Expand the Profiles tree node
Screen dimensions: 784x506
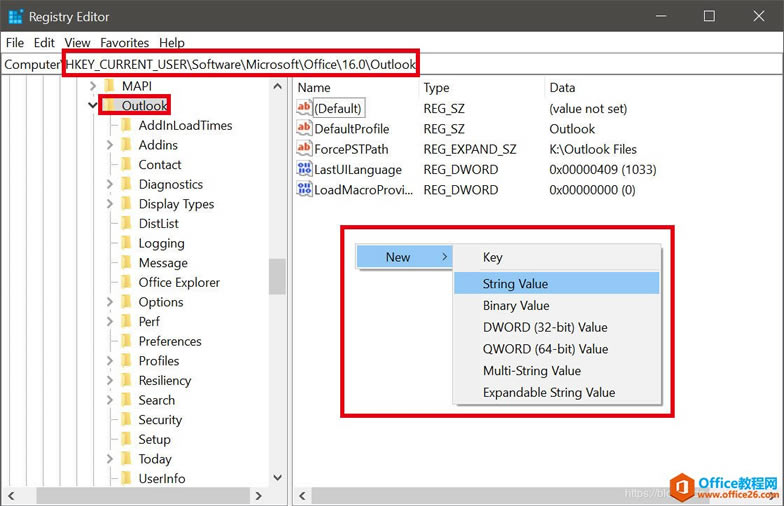pyautogui.click(x=110, y=360)
